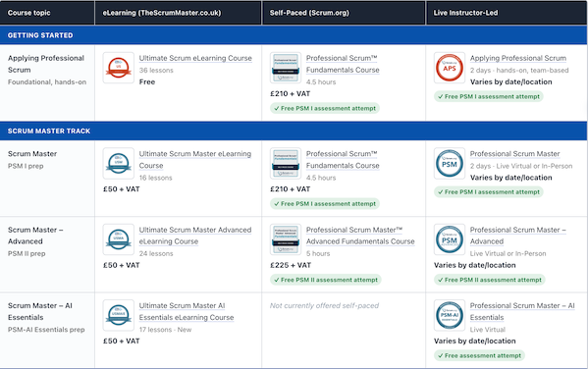
Task: Open Professional Scrum Master – Advanced link
Action: (x=518, y=236)
